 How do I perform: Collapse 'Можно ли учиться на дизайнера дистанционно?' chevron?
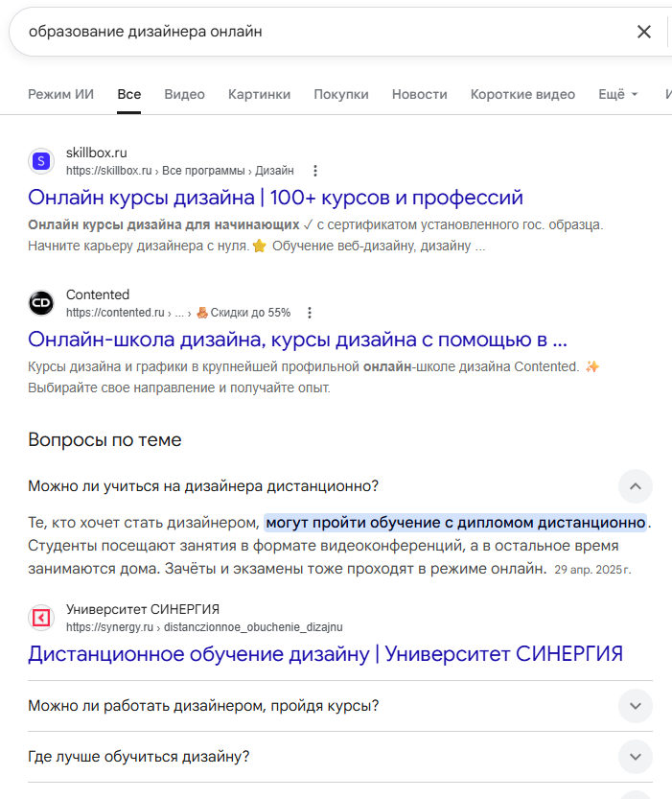(636, 486)
